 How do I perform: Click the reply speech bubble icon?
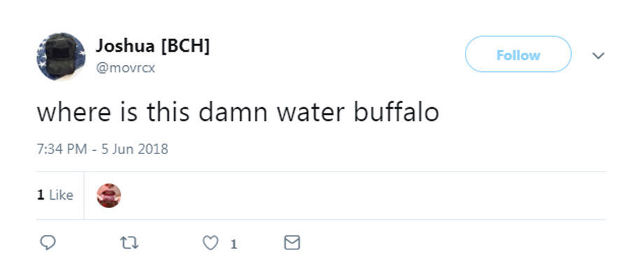48,242
